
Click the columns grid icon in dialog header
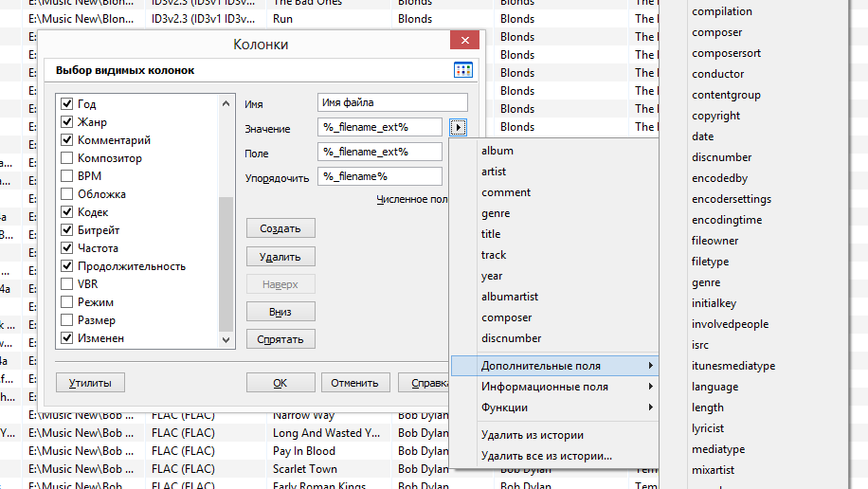click(463, 70)
